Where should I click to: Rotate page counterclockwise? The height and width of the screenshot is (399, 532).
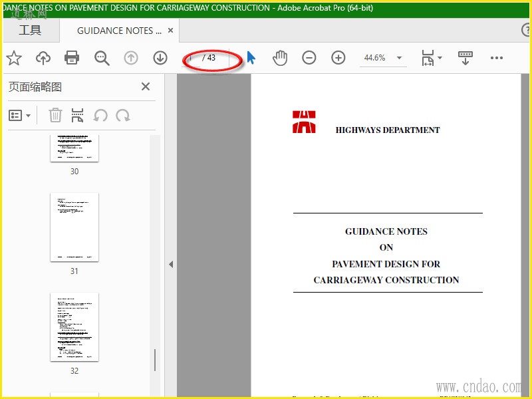pos(100,116)
